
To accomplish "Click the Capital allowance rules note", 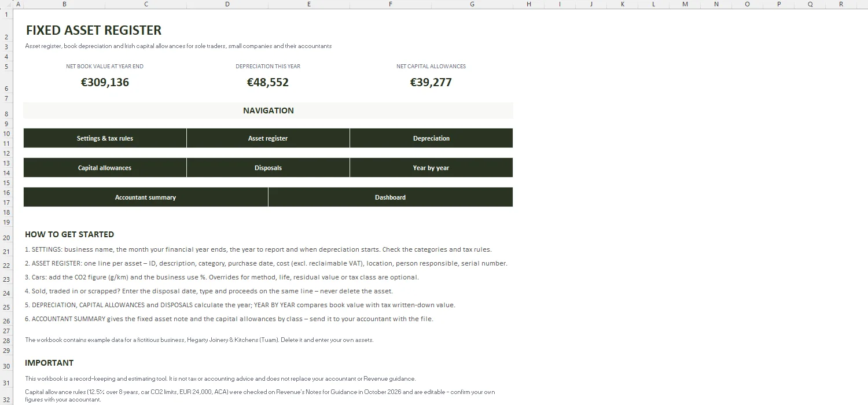I will 260,395.
